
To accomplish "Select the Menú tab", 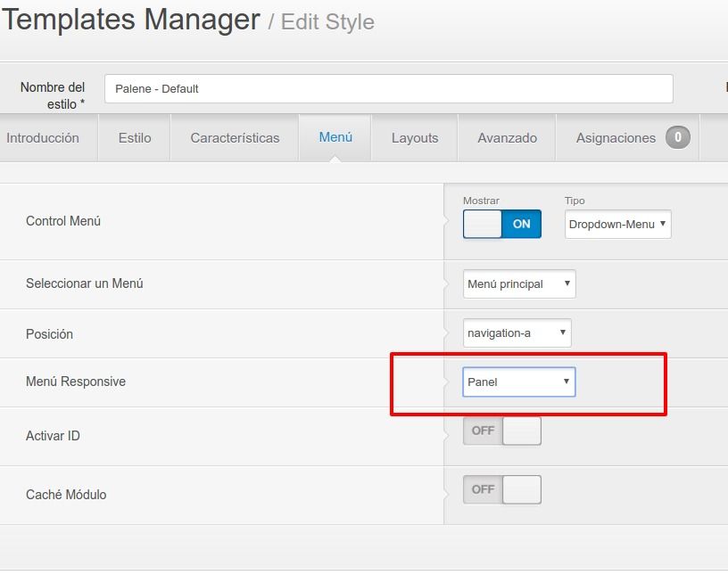I will [x=335, y=137].
